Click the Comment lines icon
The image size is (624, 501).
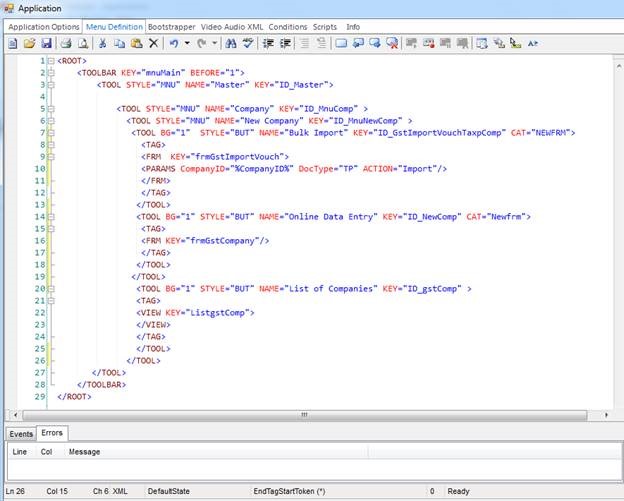point(304,43)
